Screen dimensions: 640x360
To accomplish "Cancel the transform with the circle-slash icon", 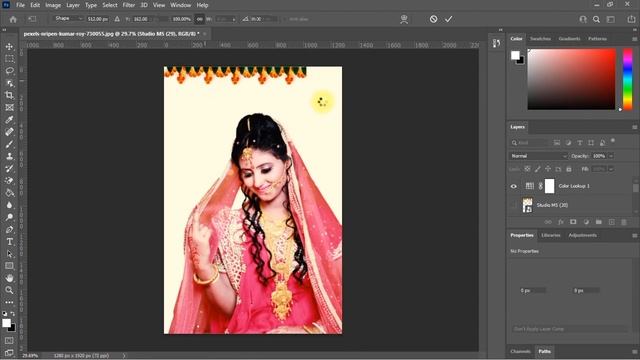I will [433, 19].
